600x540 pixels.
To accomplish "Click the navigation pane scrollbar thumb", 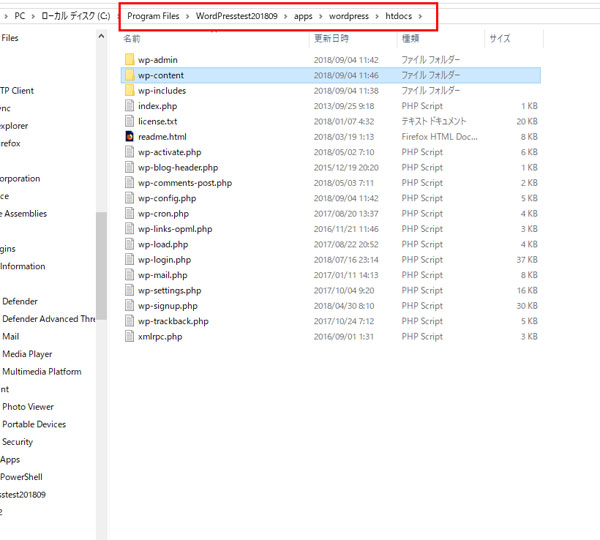I will pos(101,266).
